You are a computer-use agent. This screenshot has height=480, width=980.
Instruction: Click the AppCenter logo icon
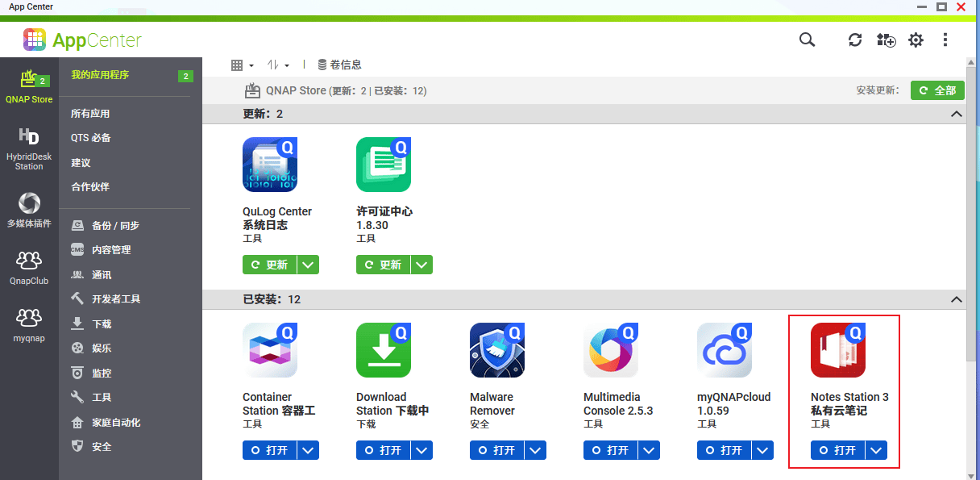(35, 40)
